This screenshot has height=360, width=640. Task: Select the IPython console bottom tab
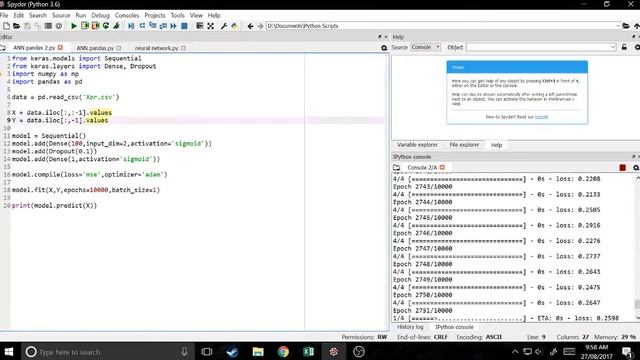454,327
